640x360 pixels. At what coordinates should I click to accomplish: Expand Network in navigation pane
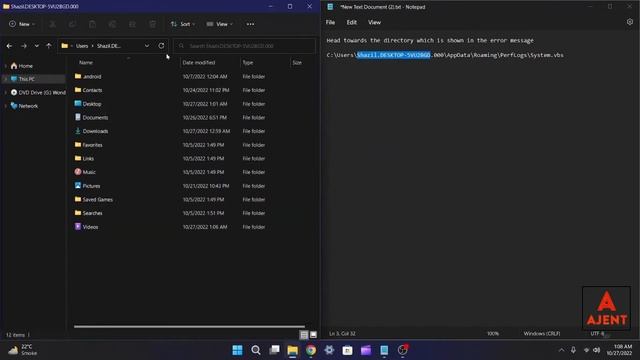6,106
